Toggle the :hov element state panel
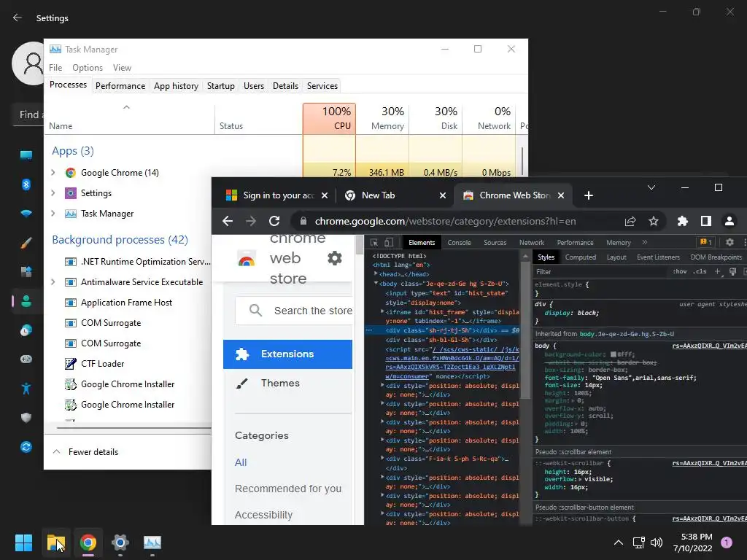The height and width of the screenshot is (560, 747). click(680, 271)
